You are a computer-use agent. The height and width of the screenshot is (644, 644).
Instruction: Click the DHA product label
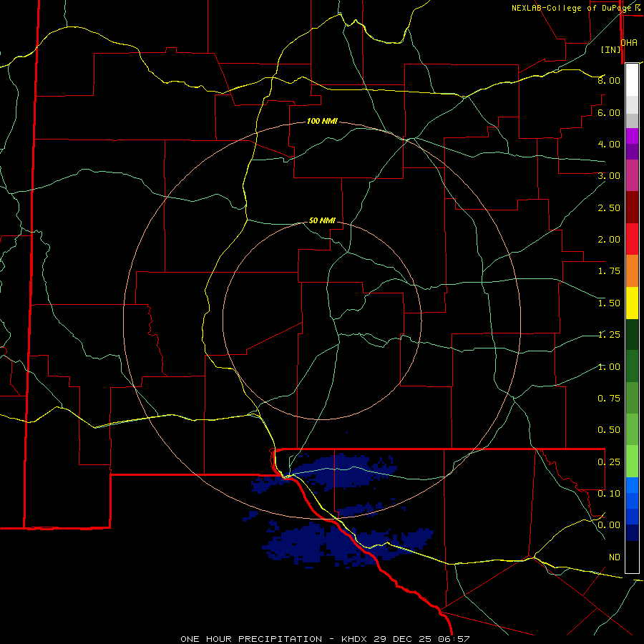pos(629,43)
